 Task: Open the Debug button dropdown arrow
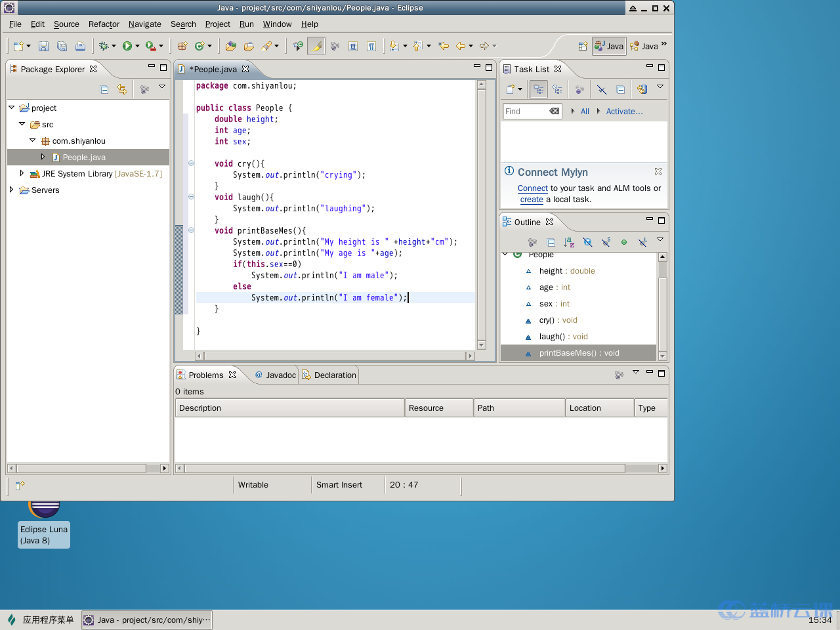114,46
